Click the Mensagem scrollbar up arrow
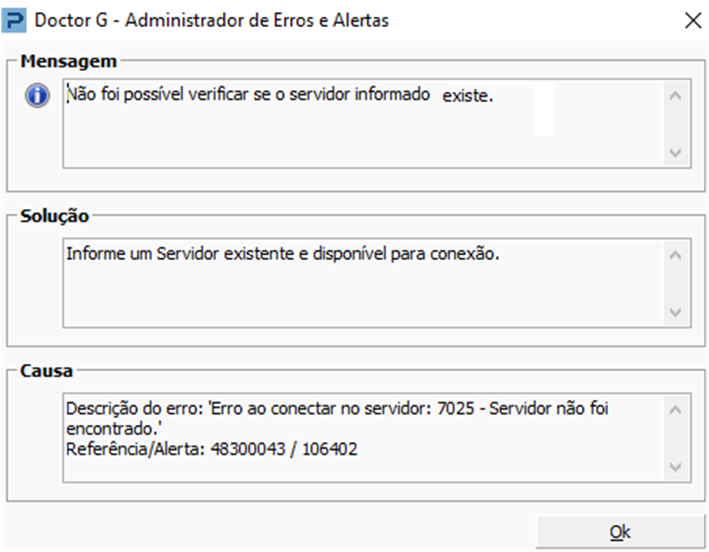This screenshot has height=552, width=709. [x=675, y=96]
